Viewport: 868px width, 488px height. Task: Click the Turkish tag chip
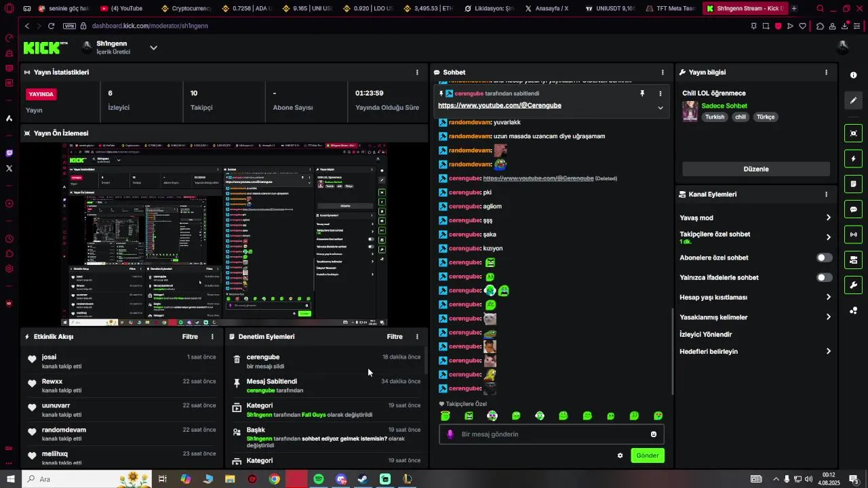(x=715, y=117)
